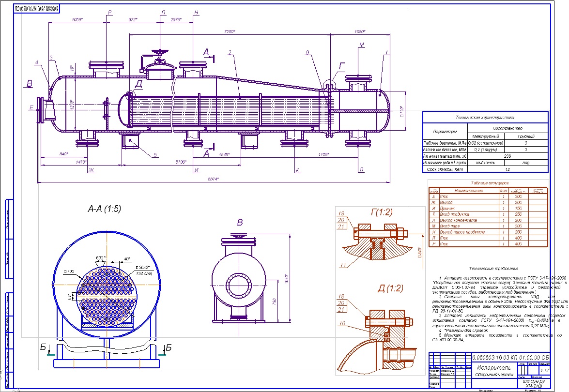Select the "40*" dimension in section А-А
This screenshot has height=392, width=569.
tap(127, 259)
